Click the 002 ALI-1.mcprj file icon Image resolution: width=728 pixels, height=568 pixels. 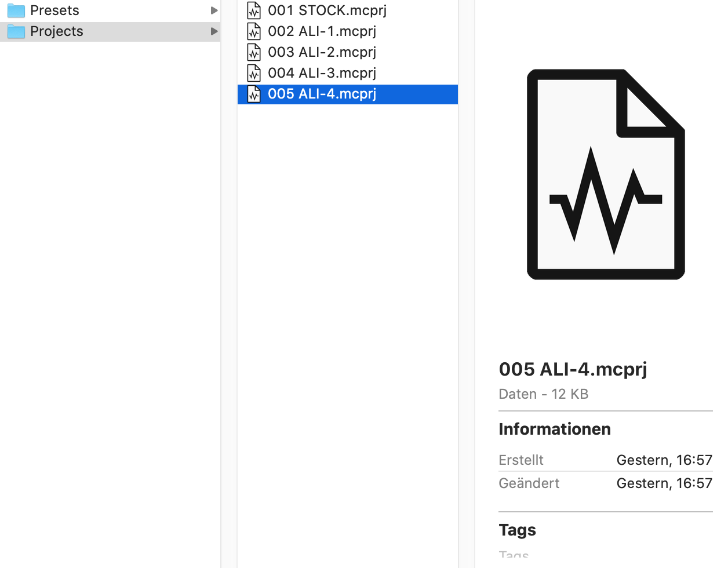(254, 31)
